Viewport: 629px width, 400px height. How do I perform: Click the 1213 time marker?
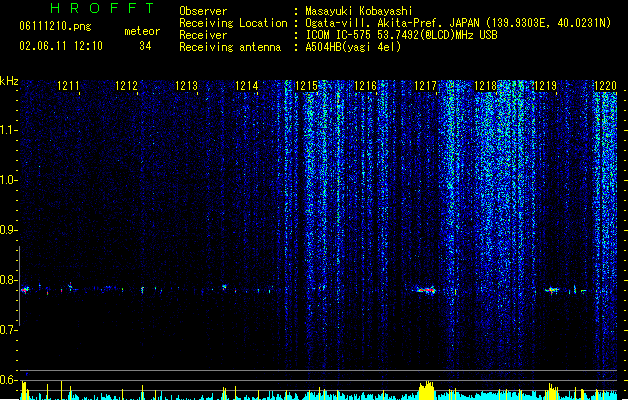point(187,85)
